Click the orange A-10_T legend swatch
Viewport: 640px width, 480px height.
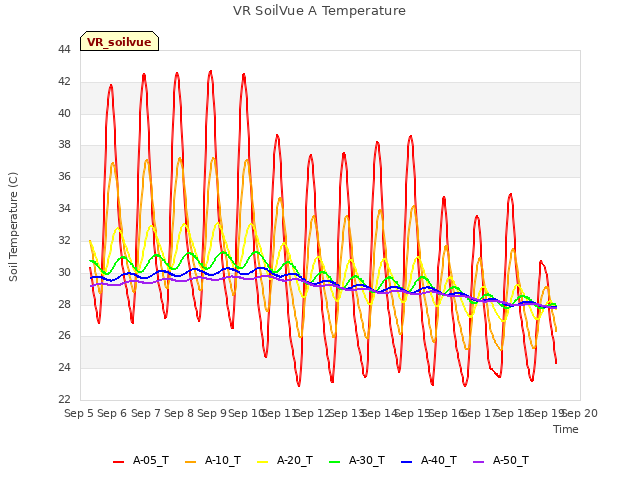[191, 462]
